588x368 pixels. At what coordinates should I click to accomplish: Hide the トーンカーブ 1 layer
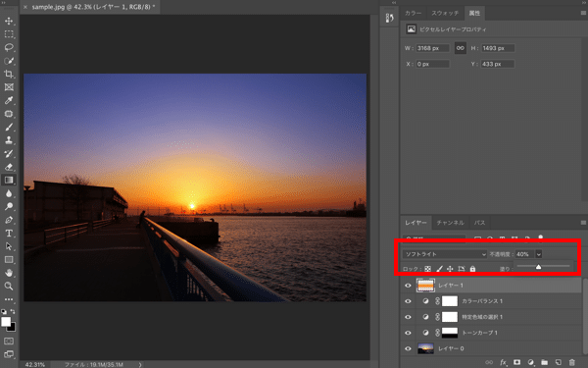(x=408, y=333)
